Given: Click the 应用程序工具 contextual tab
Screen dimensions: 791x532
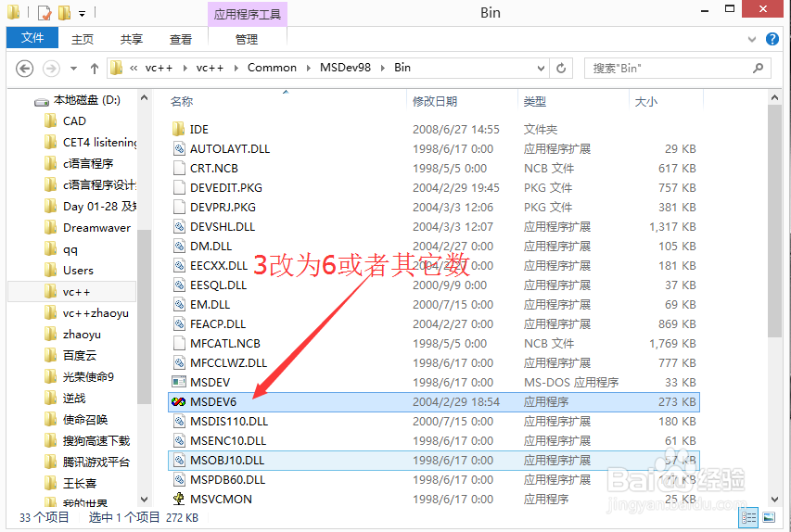Looking at the screenshot, I should 248,14.
